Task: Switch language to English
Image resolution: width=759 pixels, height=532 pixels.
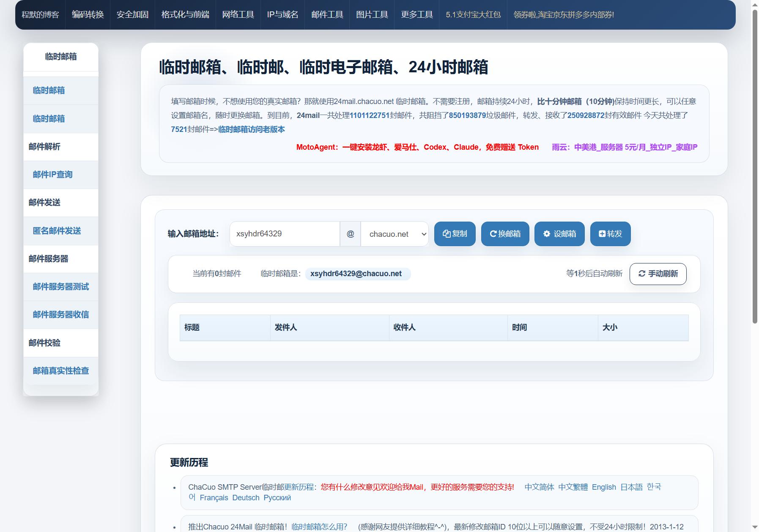Action: click(x=604, y=487)
